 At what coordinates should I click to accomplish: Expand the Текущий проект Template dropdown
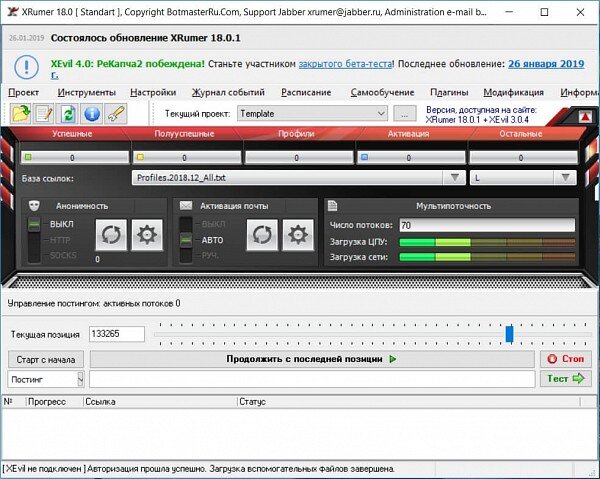pyautogui.click(x=381, y=114)
